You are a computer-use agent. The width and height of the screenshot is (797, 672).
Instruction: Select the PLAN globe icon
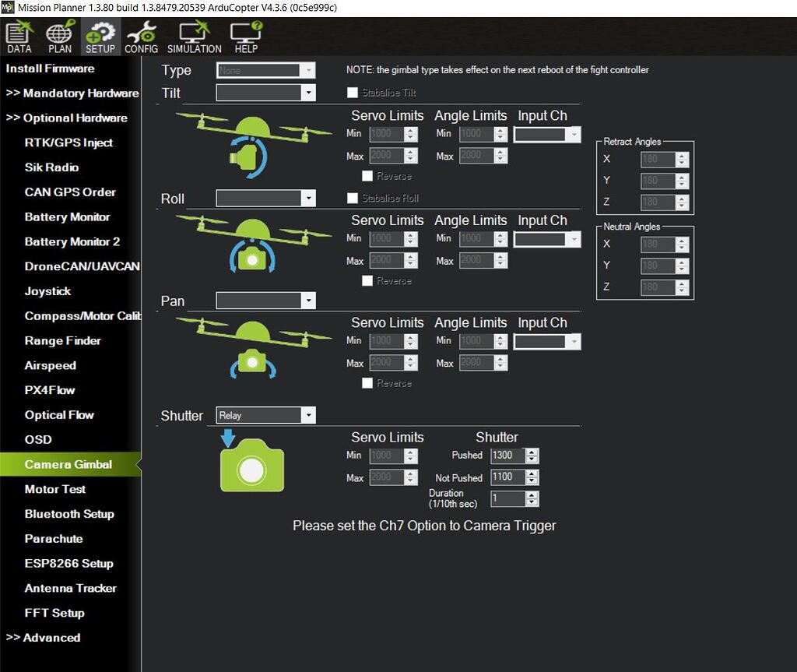click(x=59, y=36)
